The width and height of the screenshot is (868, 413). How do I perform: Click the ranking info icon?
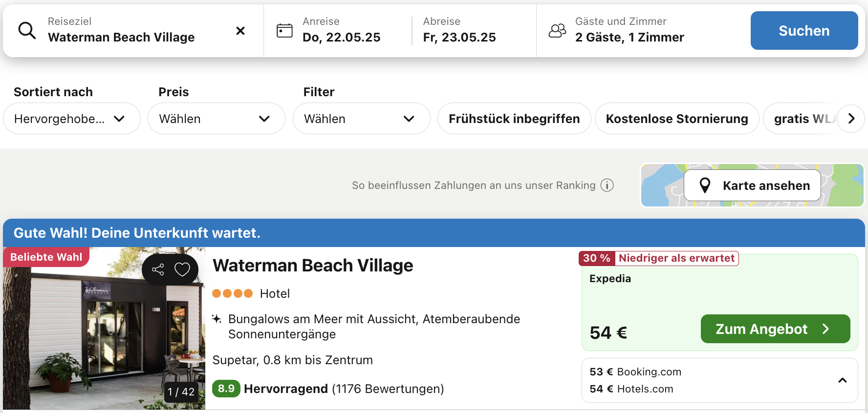click(x=607, y=186)
